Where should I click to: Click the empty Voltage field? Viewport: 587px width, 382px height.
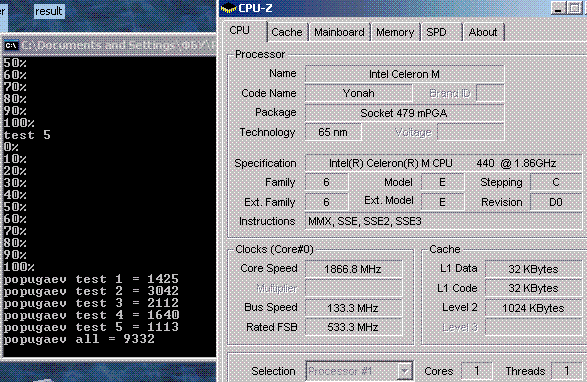click(471, 132)
